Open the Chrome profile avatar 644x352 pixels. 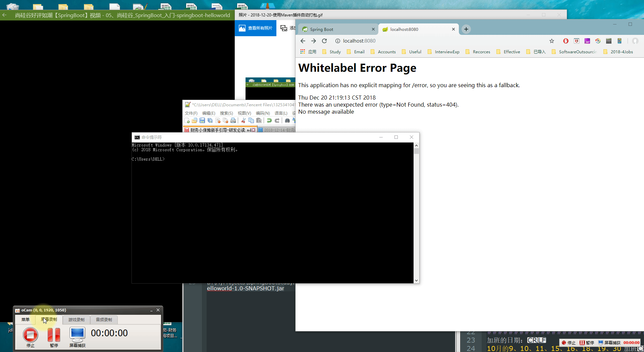(635, 41)
